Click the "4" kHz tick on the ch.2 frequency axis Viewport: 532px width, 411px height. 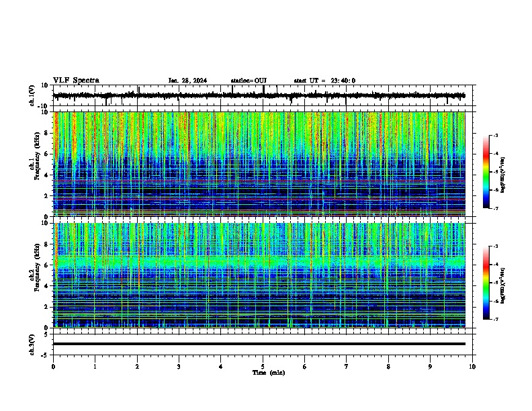[46, 286]
